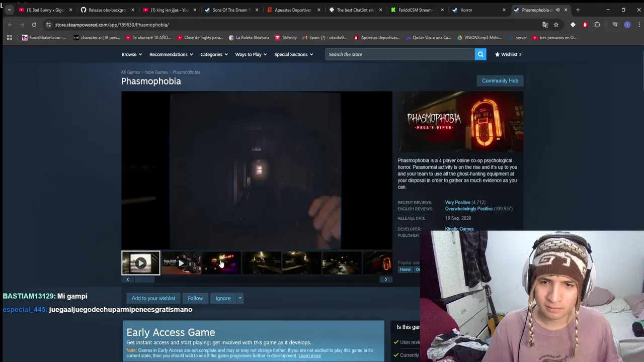This screenshot has width=644, height=362.
Task: Expand the Browse store menu
Action: pyautogui.click(x=132, y=54)
